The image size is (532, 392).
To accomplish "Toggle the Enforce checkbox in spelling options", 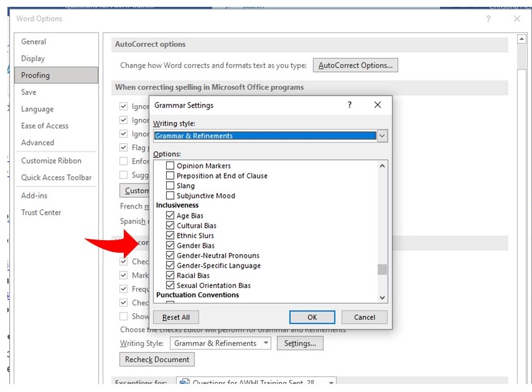I will pos(123,161).
